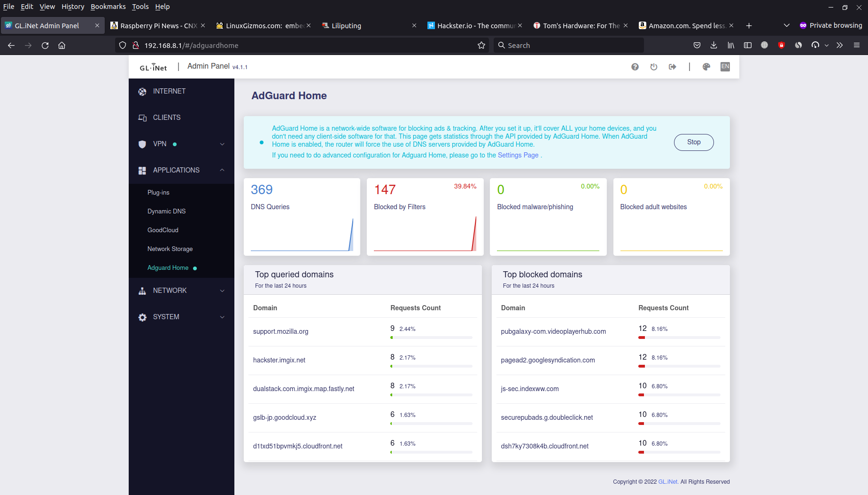Close the Hackster.io tab
868x495 pixels.
click(x=520, y=26)
